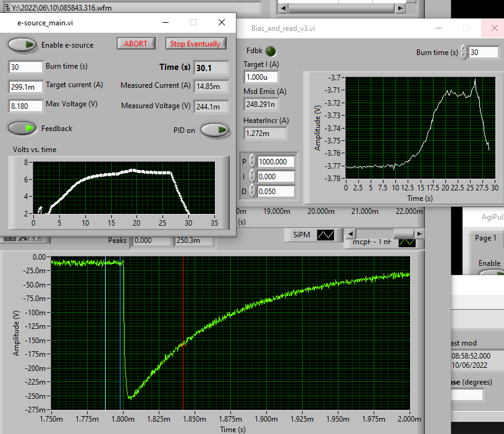Screen dimensions: 504x434
Task: Click the Target I (A) input field
Action: (260, 77)
